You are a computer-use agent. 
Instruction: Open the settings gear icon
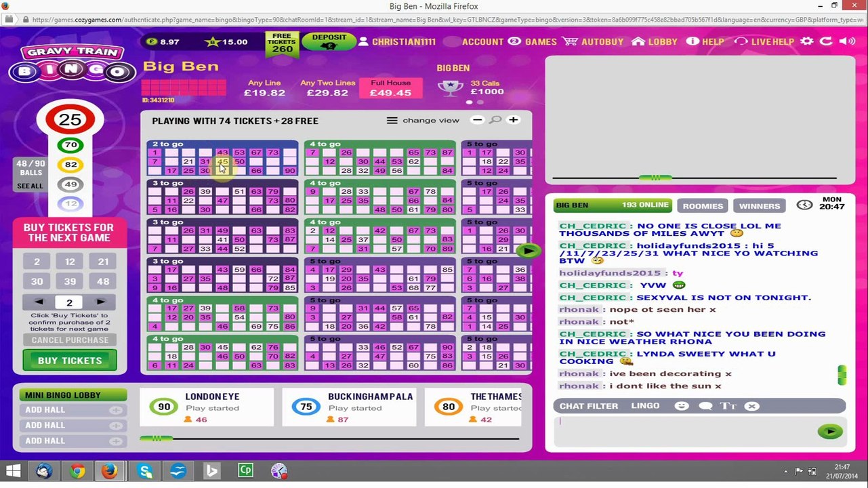click(806, 41)
